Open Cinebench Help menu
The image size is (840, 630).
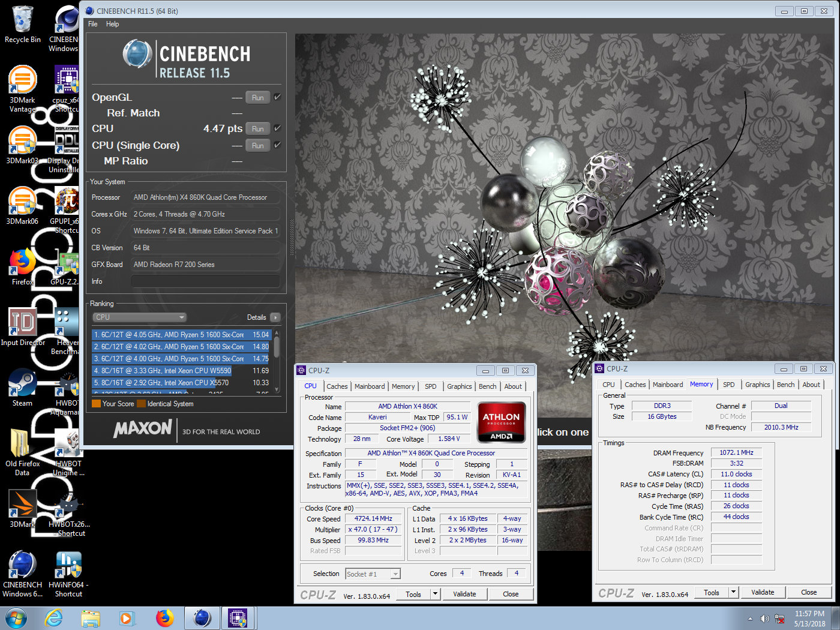113,24
